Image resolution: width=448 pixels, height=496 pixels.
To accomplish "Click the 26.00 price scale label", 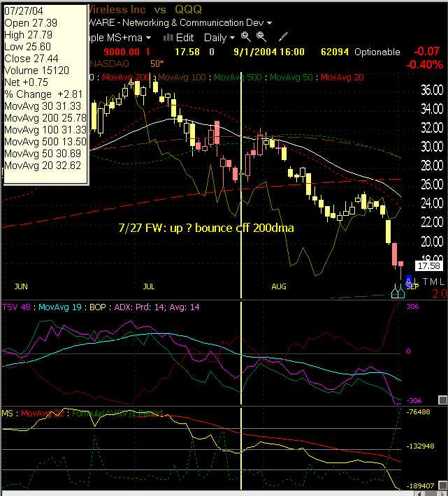I will pos(431,184).
